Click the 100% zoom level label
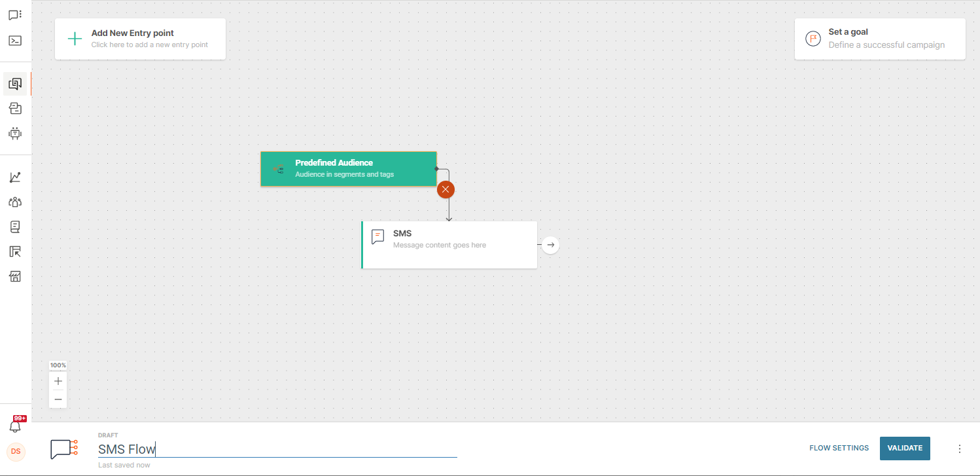 click(x=58, y=365)
